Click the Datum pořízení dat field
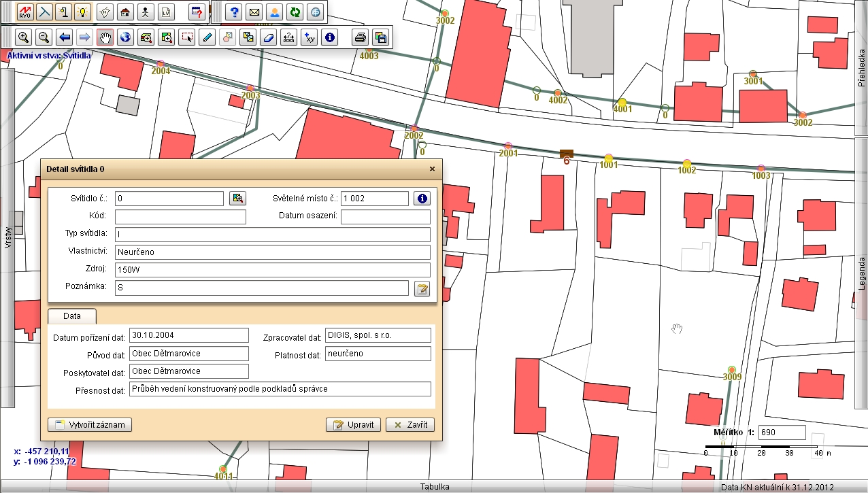This screenshot has width=868, height=493. [x=189, y=335]
